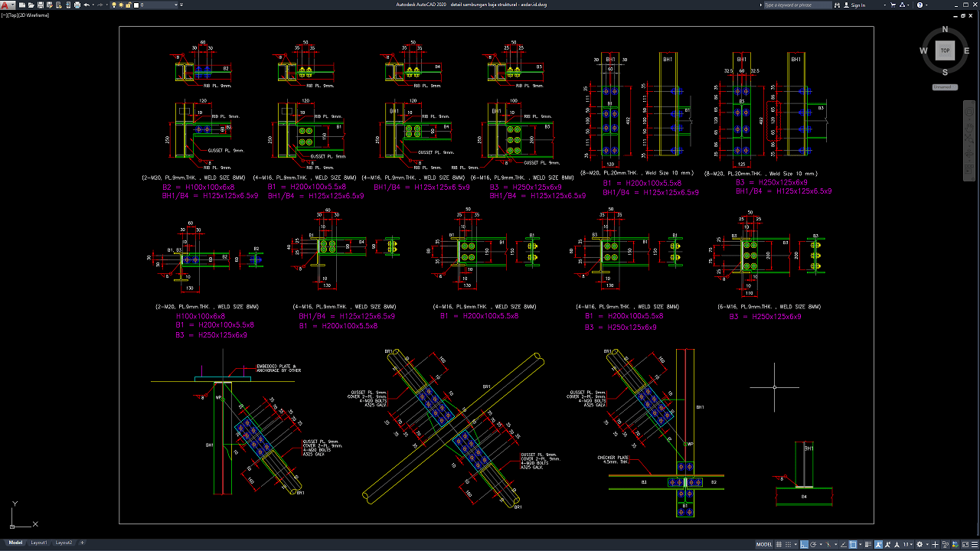The width and height of the screenshot is (980, 551).
Task: Click the Save icon in Quick Access toolbar
Action: [41, 5]
